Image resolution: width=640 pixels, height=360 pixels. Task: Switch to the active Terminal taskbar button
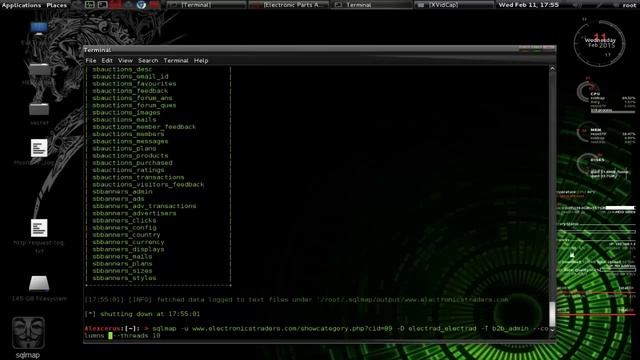371,5
